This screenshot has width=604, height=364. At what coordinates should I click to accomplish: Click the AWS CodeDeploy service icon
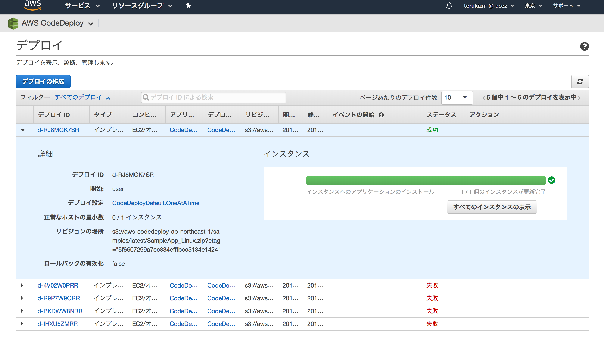pos(13,23)
